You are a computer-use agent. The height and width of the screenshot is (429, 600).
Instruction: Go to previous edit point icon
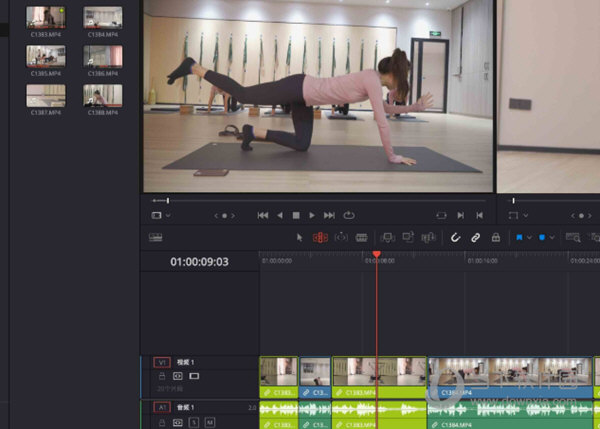479,215
